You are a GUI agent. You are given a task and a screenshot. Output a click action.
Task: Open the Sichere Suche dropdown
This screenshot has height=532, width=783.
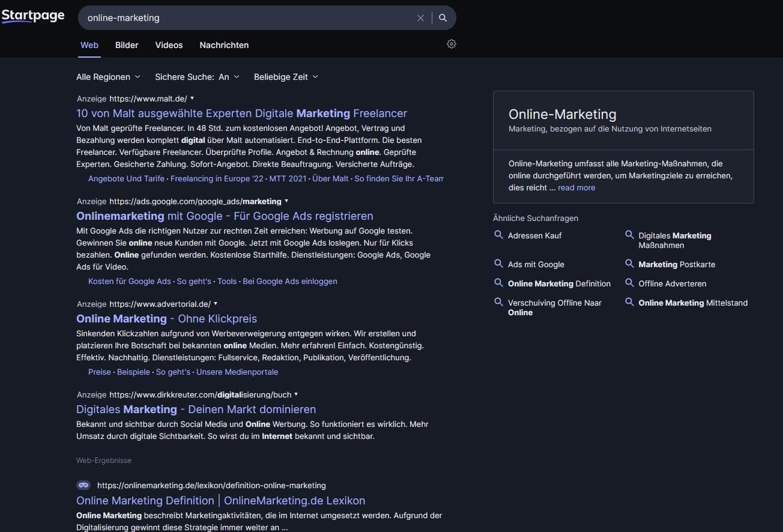pyautogui.click(x=197, y=77)
